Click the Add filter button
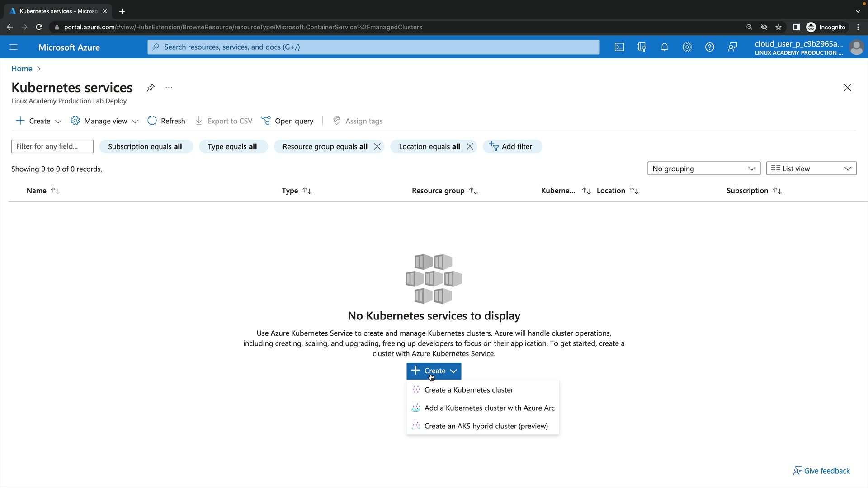This screenshot has width=868, height=488. (512, 146)
